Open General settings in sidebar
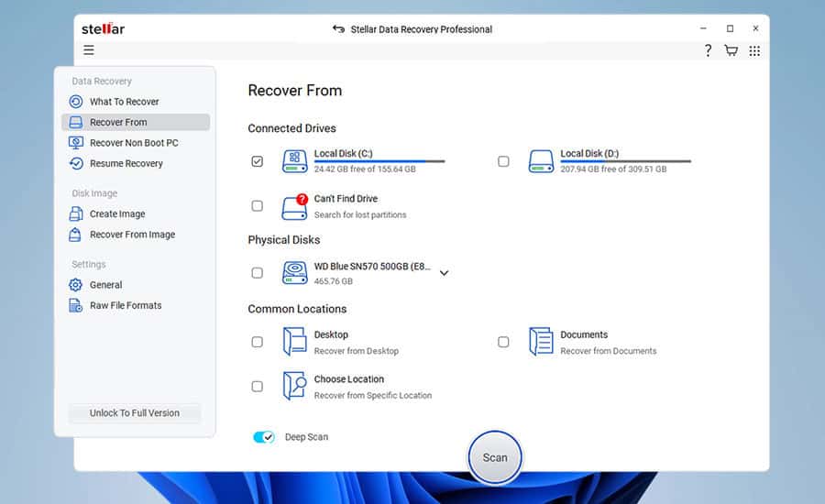The image size is (825, 504). (x=136, y=285)
